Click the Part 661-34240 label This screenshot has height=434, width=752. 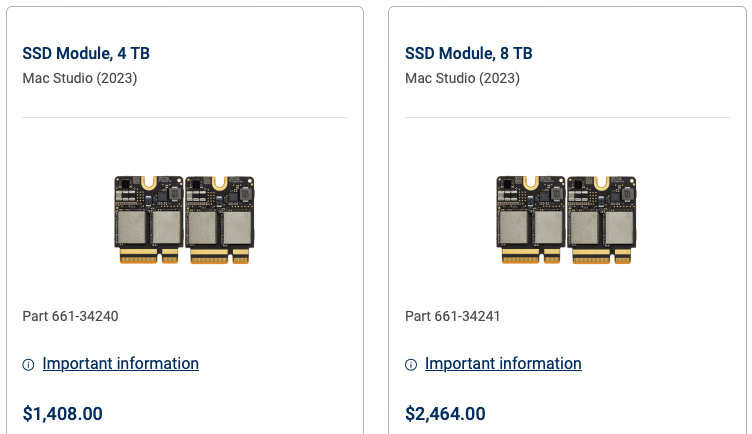tap(70, 317)
